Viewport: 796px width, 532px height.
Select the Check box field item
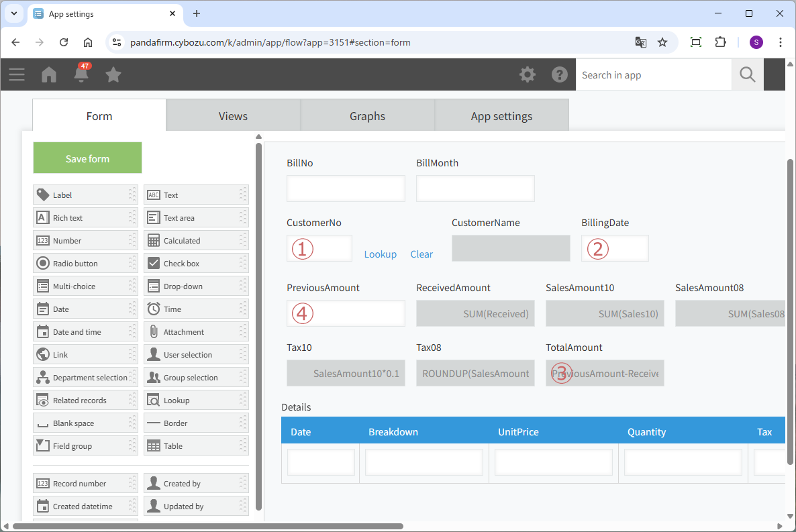(196, 264)
